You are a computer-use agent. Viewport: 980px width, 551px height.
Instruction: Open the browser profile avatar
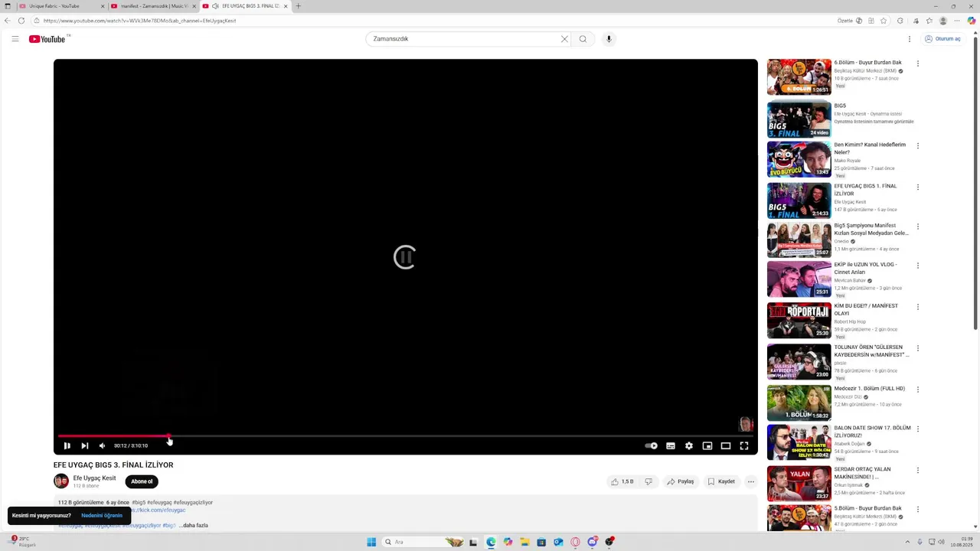(943, 21)
